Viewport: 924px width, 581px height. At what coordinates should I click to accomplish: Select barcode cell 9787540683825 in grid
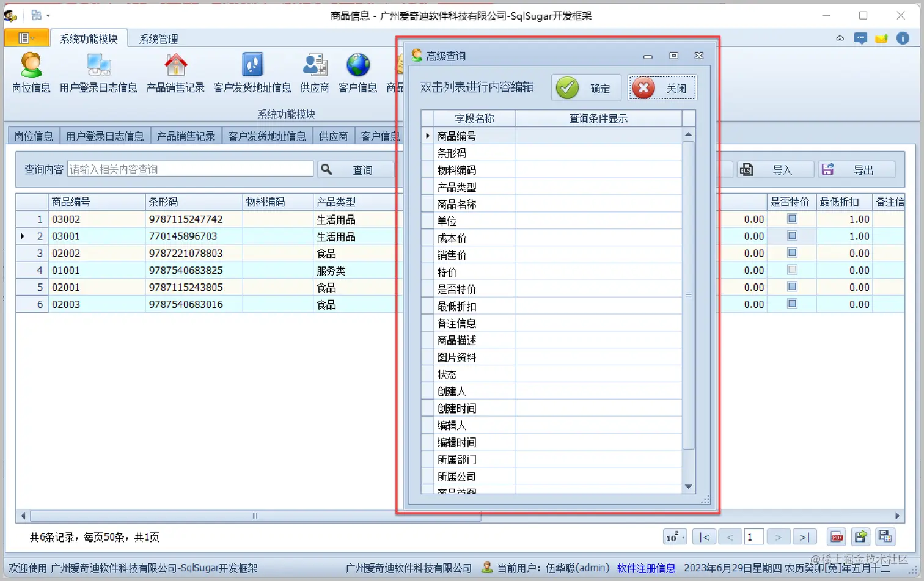point(194,270)
